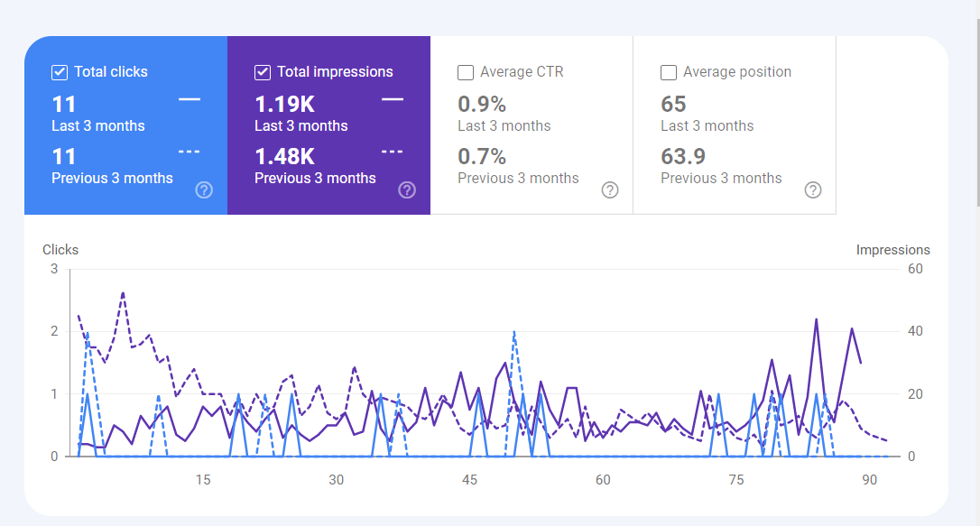
Task: Click the 0.7% previous CTR value
Action: coord(481,156)
